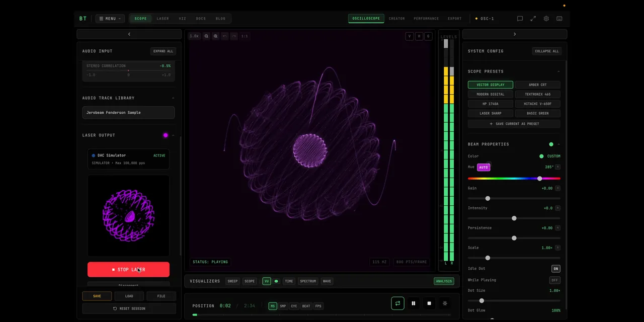Viewport: 644px width, 322px height.
Task: Click the laser preview thumbnail
Action: [x=128, y=216]
